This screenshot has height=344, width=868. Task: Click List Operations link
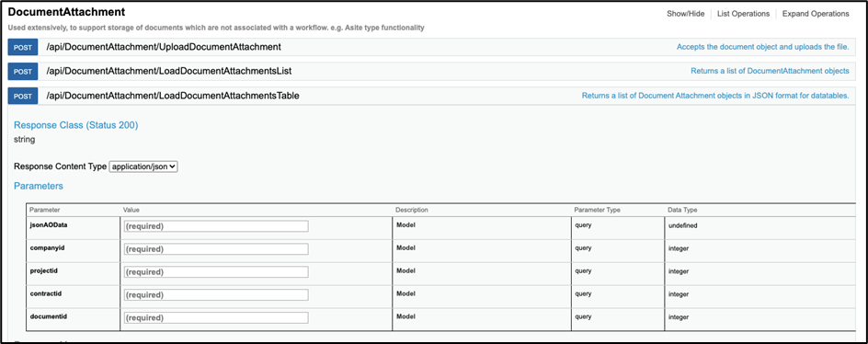(743, 13)
